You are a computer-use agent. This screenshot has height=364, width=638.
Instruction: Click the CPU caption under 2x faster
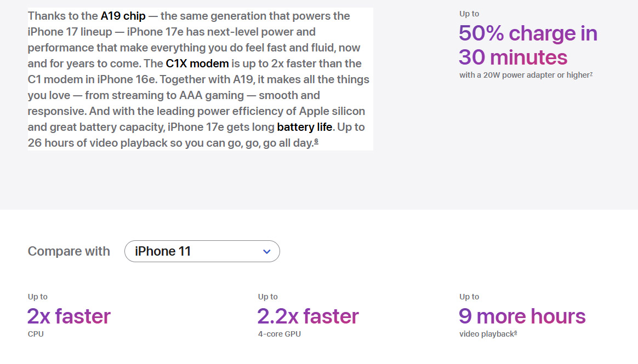pos(36,333)
